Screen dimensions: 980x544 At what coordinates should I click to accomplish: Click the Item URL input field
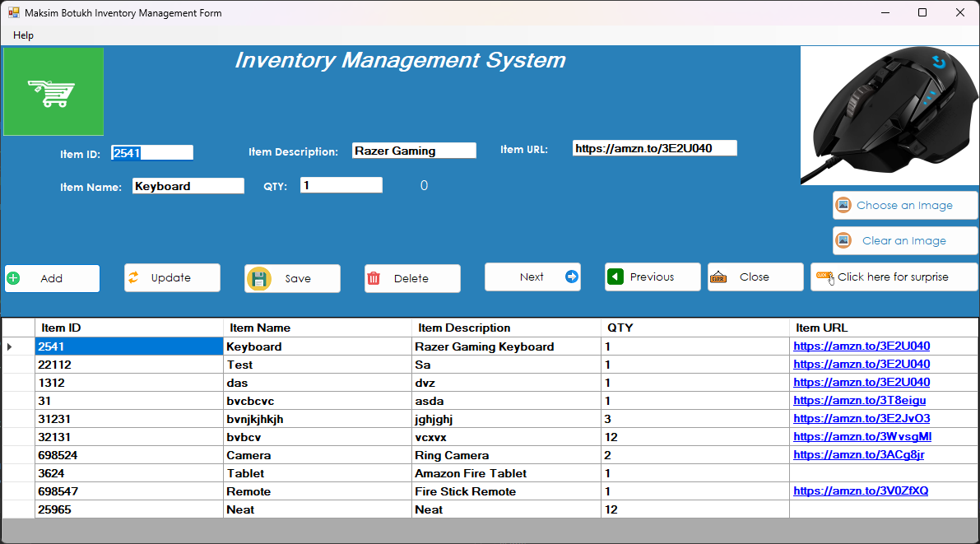click(655, 148)
